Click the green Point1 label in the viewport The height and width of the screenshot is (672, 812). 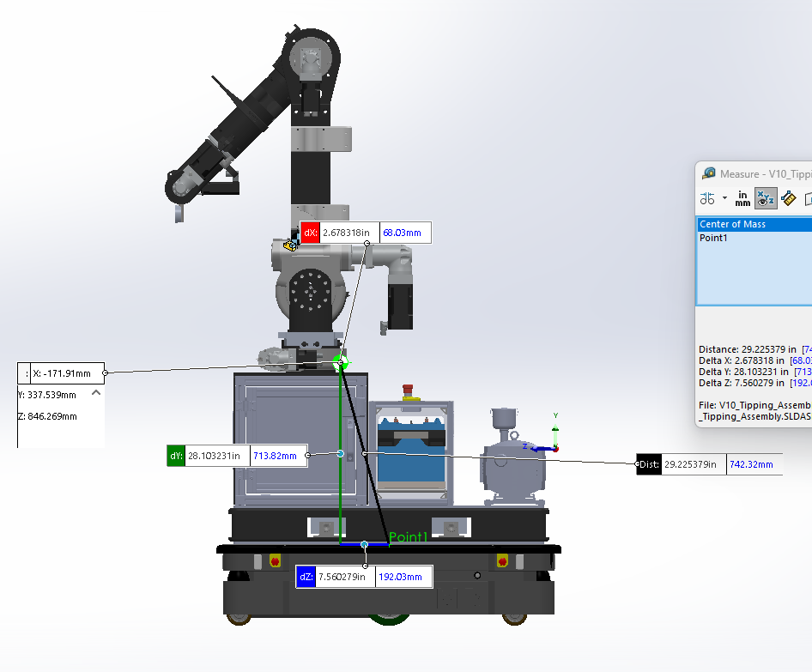click(409, 537)
